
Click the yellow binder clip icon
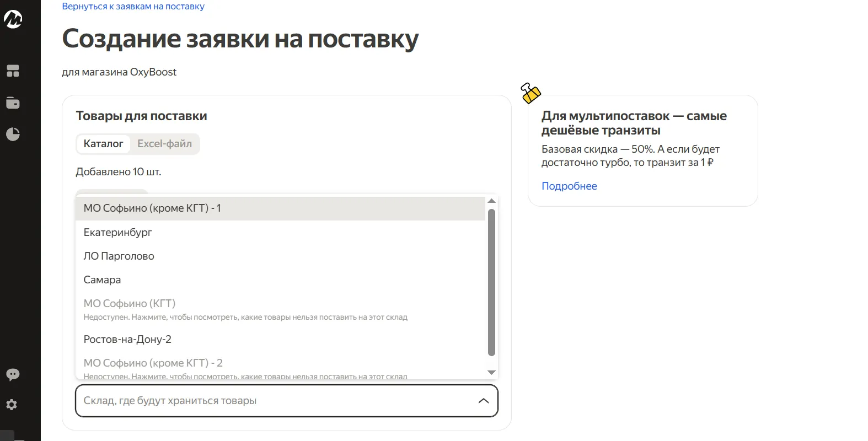pyautogui.click(x=531, y=93)
